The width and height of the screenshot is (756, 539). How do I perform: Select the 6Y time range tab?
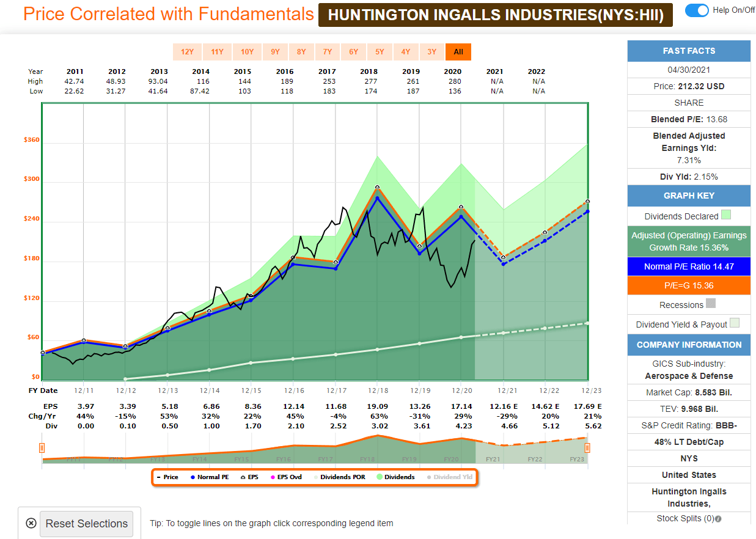pyautogui.click(x=354, y=52)
